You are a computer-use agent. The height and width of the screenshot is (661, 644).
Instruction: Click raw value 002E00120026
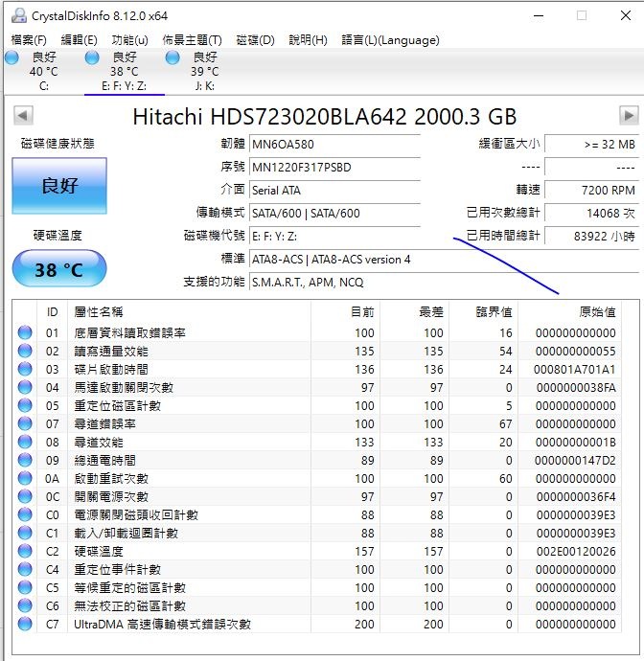576,552
